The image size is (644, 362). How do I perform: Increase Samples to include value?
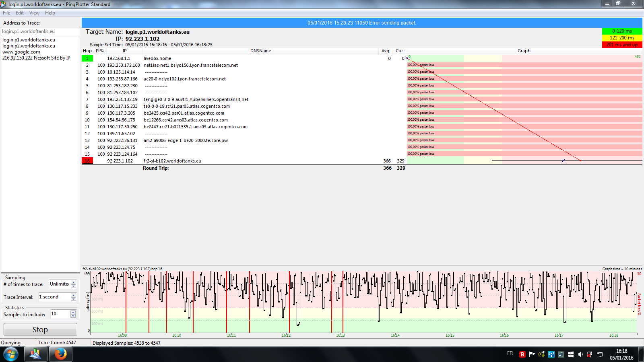(73, 312)
